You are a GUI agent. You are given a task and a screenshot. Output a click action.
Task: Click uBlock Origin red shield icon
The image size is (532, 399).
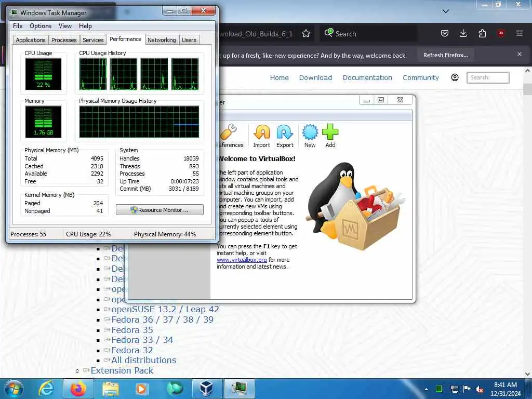(x=501, y=33)
